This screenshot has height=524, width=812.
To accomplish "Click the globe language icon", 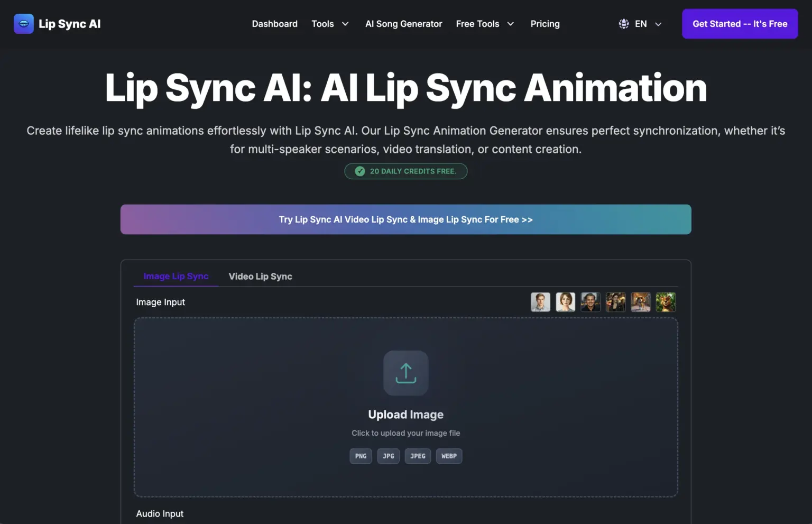I will 624,24.
